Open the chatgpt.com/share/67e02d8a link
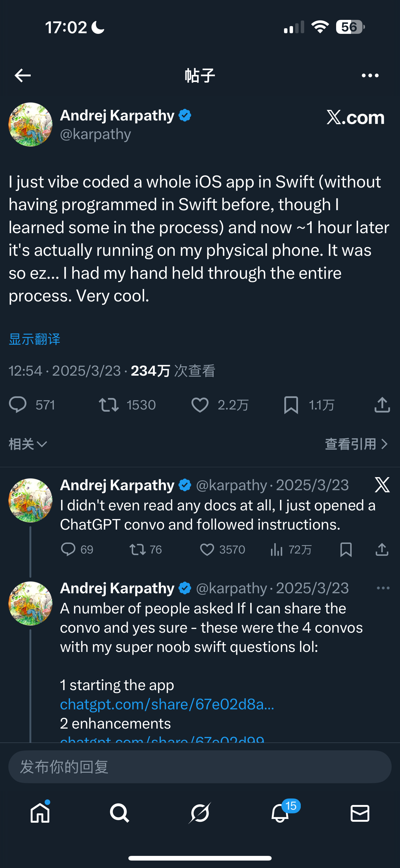Screen dimensions: 400x868 pyautogui.click(x=167, y=704)
